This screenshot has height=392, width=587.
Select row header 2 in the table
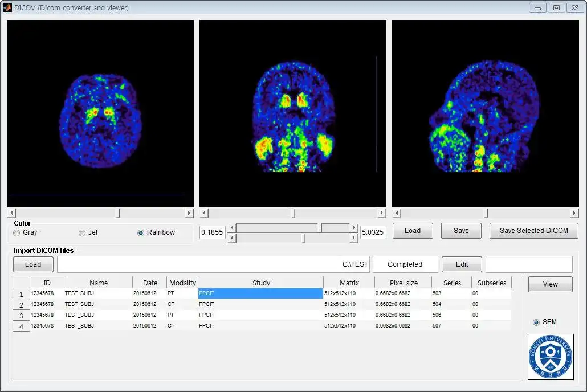[21, 305]
